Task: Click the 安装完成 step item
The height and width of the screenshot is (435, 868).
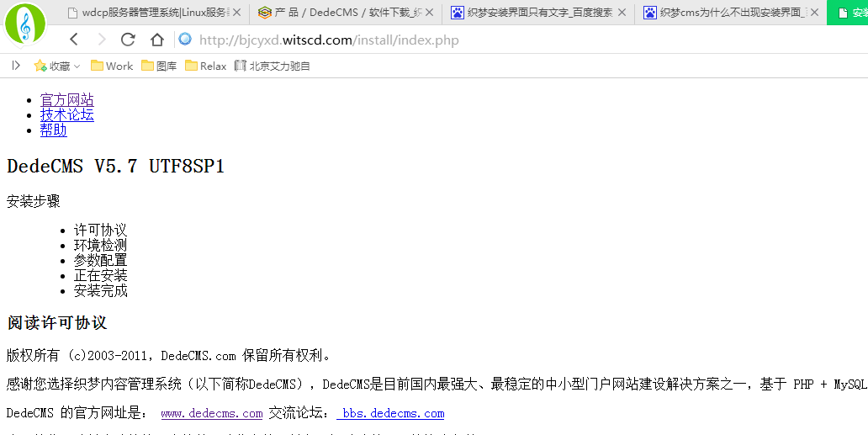Action: [101, 290]
